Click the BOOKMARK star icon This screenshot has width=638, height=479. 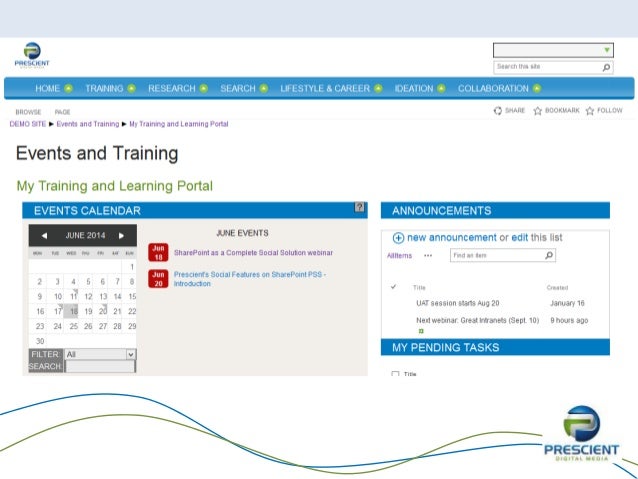[x=537, y=110]
